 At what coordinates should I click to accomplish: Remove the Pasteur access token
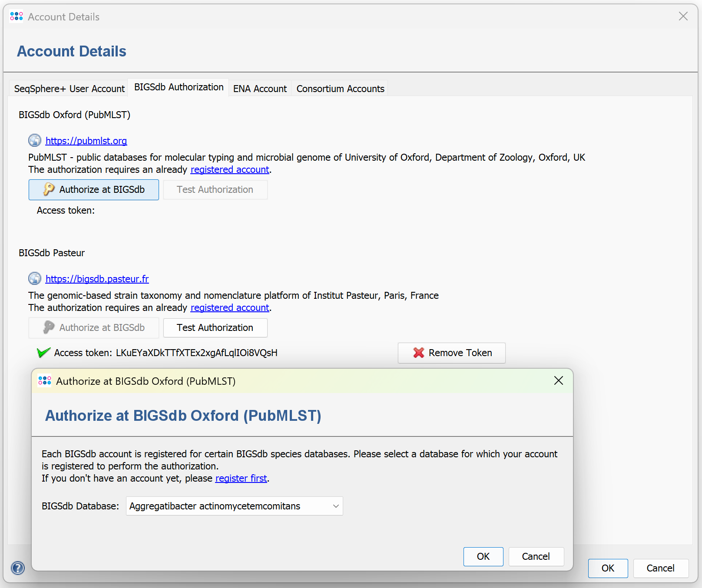click(x=451, y=353)
